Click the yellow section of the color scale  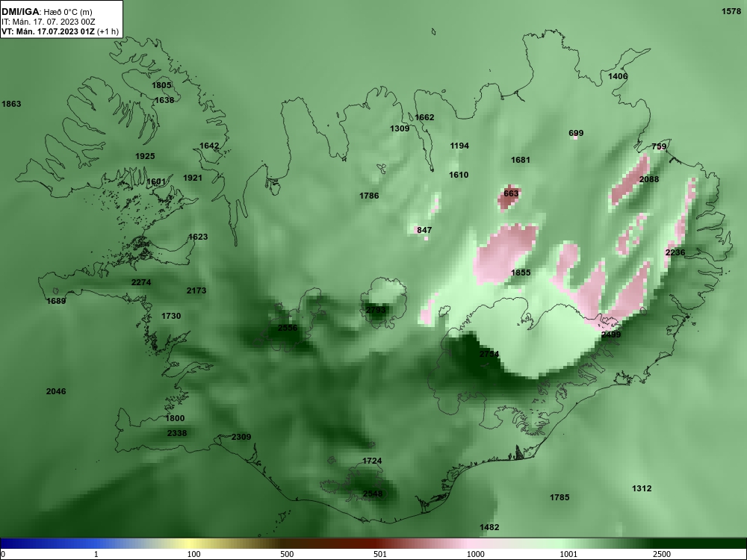tap(188, 544)
